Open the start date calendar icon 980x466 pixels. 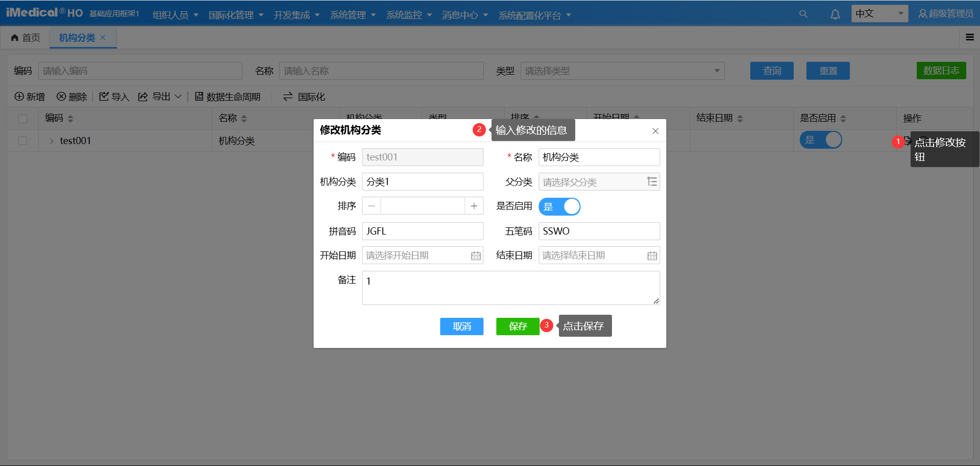click(x=476, y=256)
